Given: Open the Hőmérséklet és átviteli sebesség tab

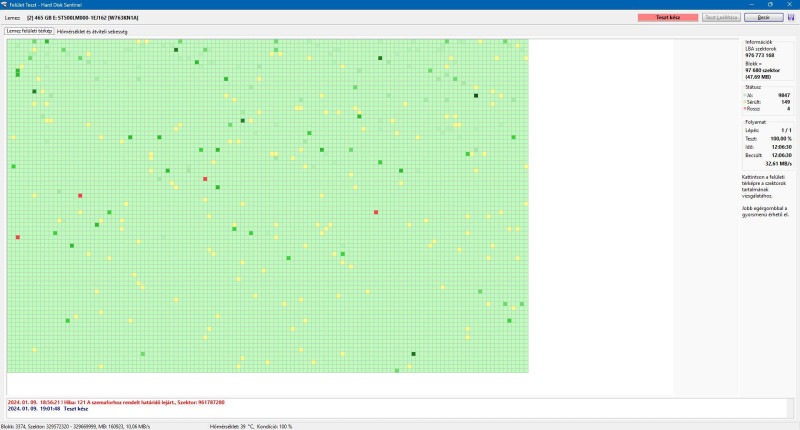Looking at the screenshot, I should click(x=92, y=32).
